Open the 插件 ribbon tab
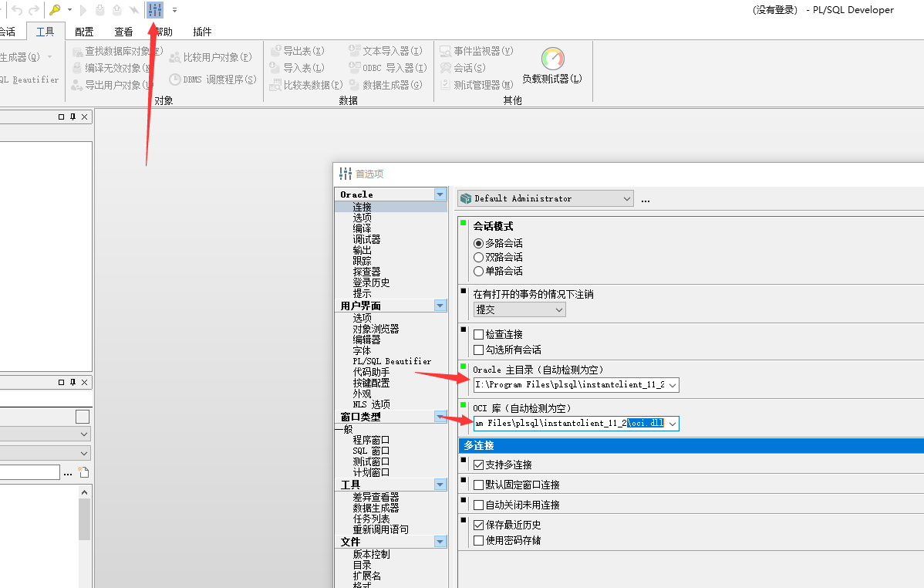 click(x=202, y=32)
